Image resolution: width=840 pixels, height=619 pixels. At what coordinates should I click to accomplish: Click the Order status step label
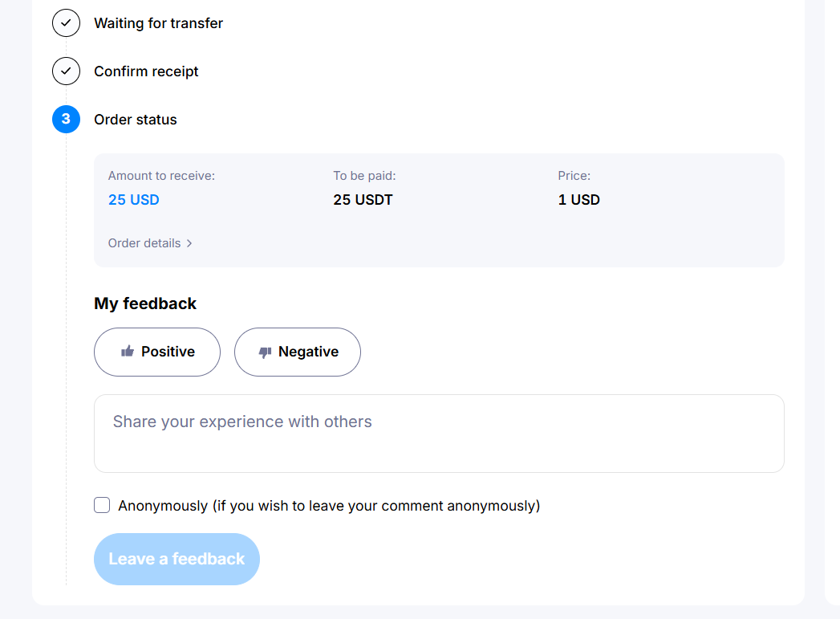[x=136, y=120]
